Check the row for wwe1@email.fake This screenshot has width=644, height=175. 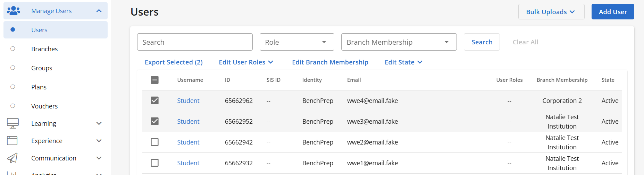155,163
